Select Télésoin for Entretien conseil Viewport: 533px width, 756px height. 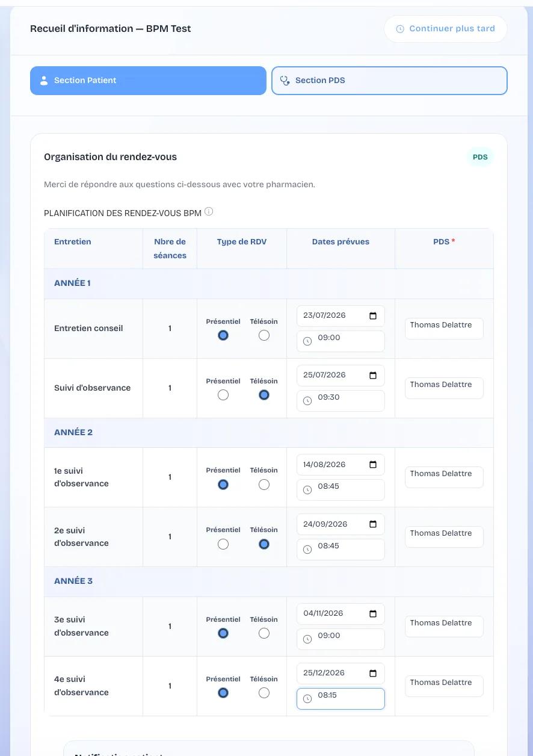(x=263, y=335)
